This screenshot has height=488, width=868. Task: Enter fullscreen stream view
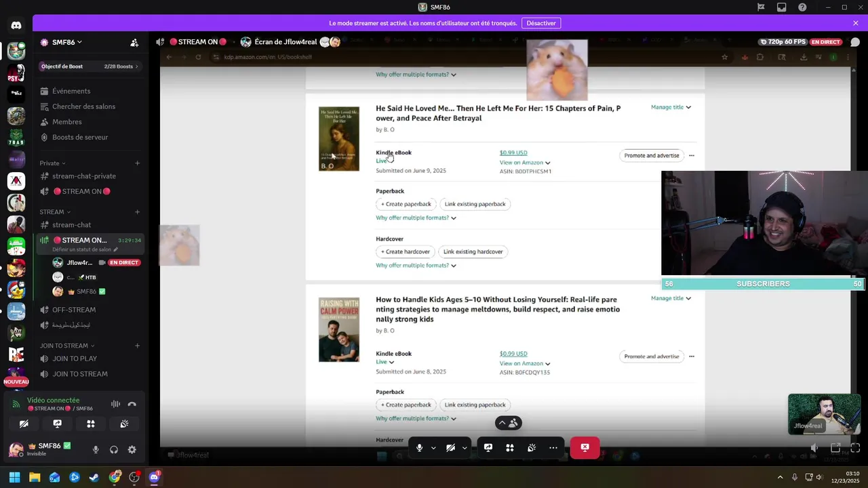pos(855,448)
